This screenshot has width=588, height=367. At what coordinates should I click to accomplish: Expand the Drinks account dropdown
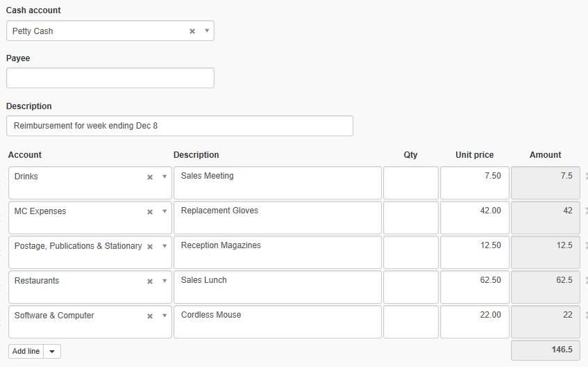coord(165,177)
